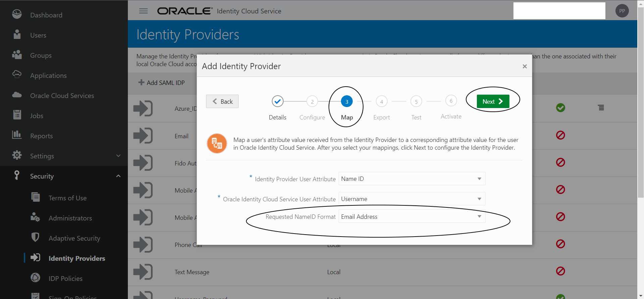Open the Identity Provider User Attribute dropdown
Screen dimensions: 644x299
tap(412, 179)
